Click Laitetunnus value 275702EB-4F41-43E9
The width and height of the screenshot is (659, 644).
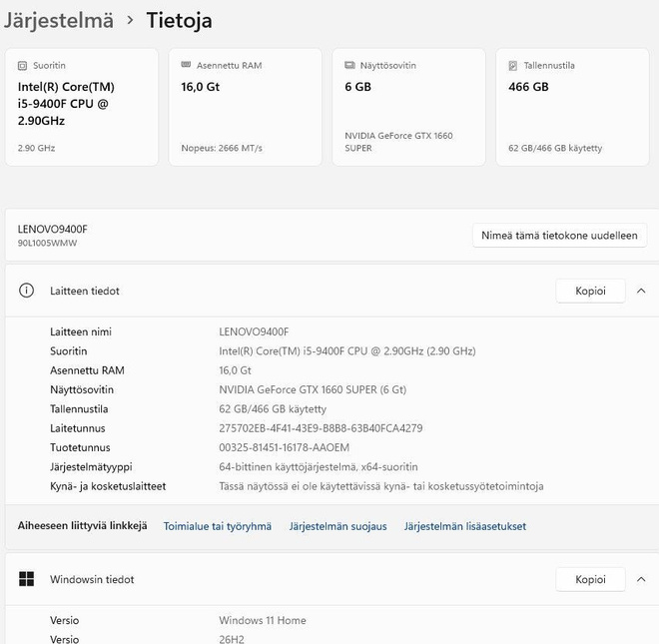click(321, 428)
